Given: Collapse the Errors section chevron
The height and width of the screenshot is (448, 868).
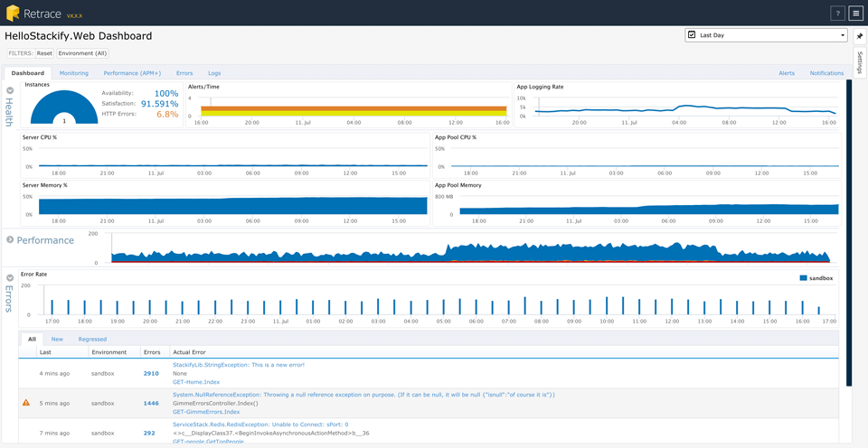Looking at the screenshot, I should (9, 277).
